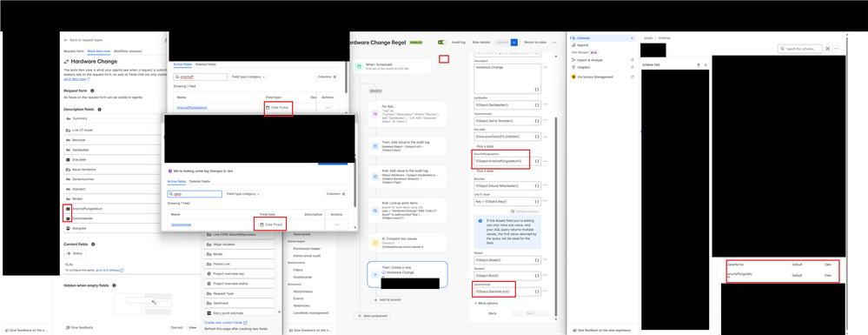Open the Workflow statuses tab
Screen dimensions: 868x335
[x=127, y=51]
